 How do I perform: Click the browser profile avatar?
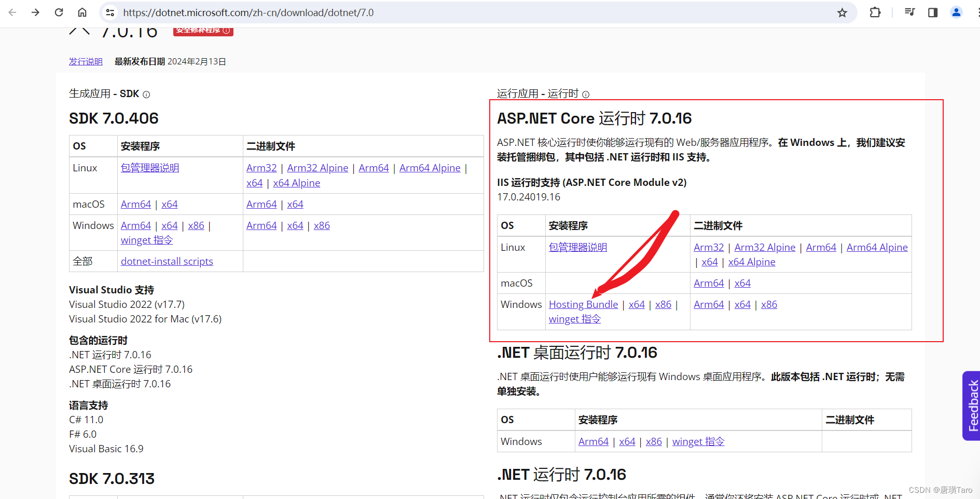click(x=956, y=12)
